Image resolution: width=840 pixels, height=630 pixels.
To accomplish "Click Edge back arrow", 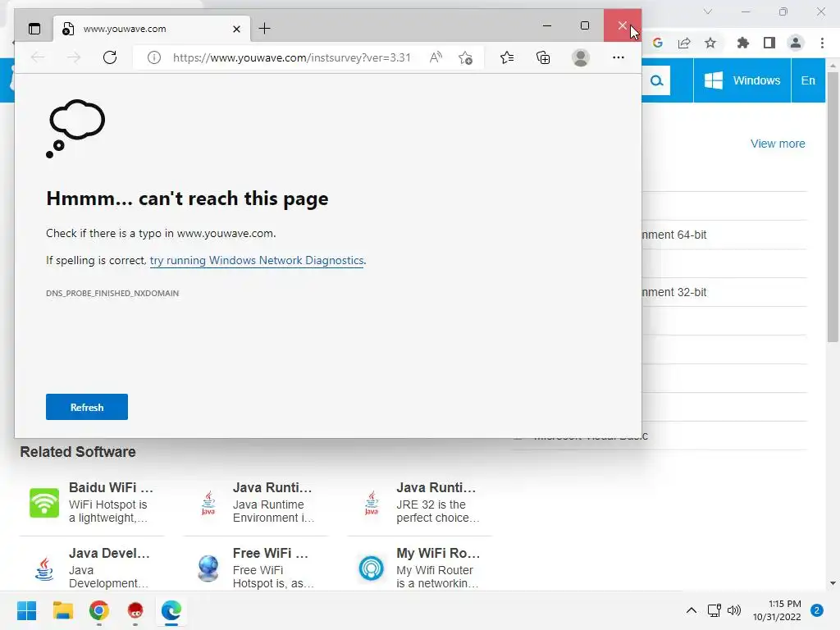I will 38,57.
